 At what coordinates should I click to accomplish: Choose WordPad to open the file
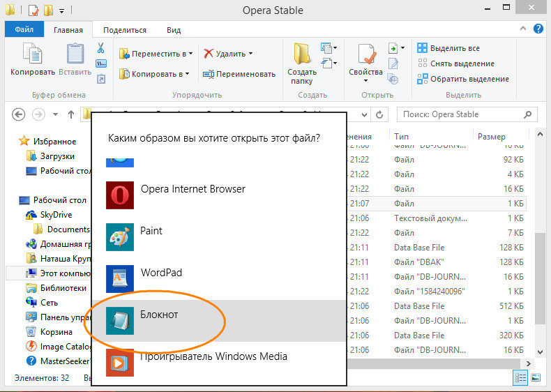[x=219, y=279]
